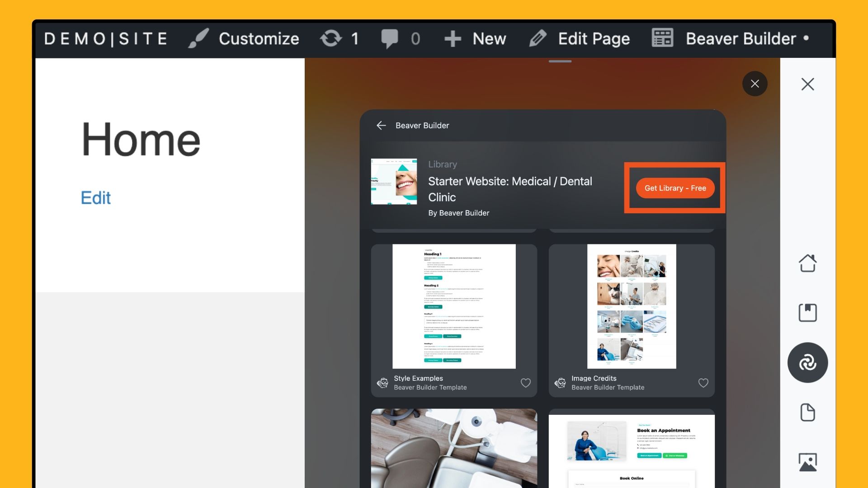Favorite the Image Credits template heart

(x=703, y=383)
